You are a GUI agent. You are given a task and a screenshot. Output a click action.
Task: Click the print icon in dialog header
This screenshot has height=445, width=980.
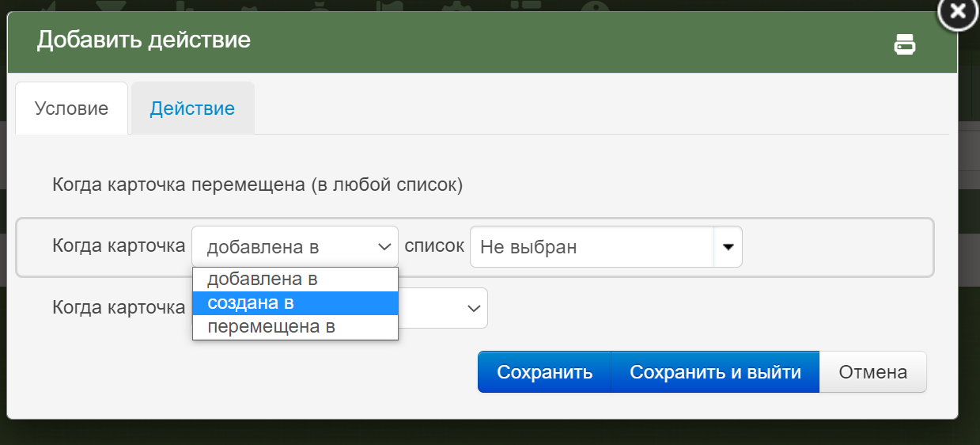tap(905, 45)
